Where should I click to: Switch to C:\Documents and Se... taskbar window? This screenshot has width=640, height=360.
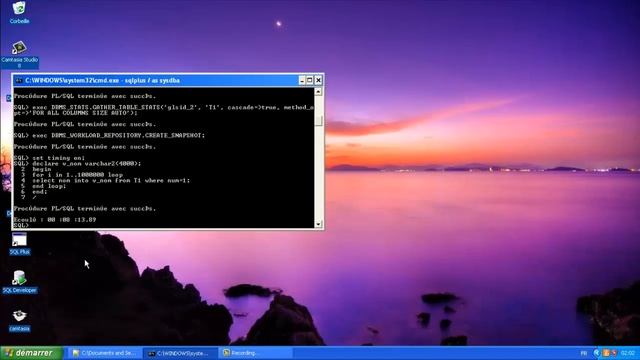104,353
